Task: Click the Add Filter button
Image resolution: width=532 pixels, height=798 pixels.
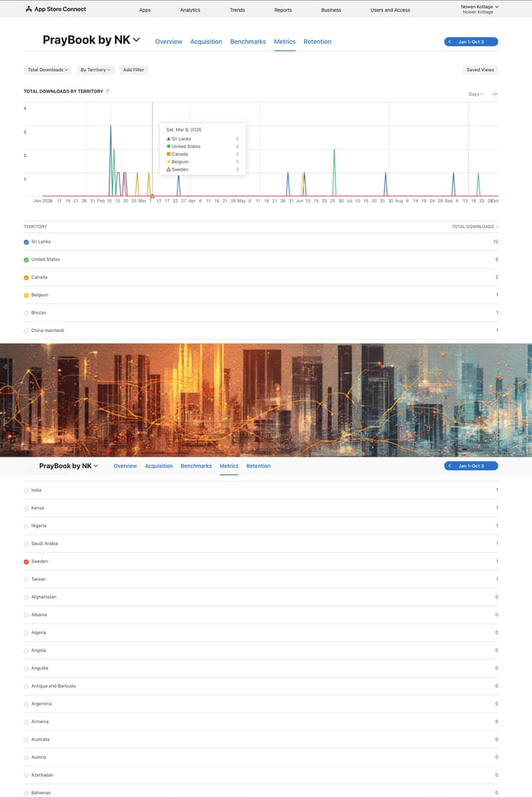Action: click(134, 69)
